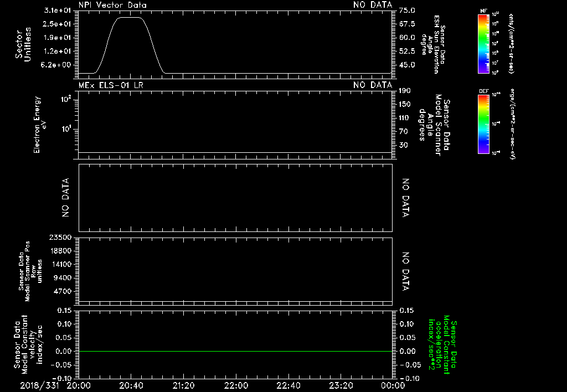Click the right NO DATA label of third panel
This screenshot has height=392, width=567.
[x=406, y=198]
